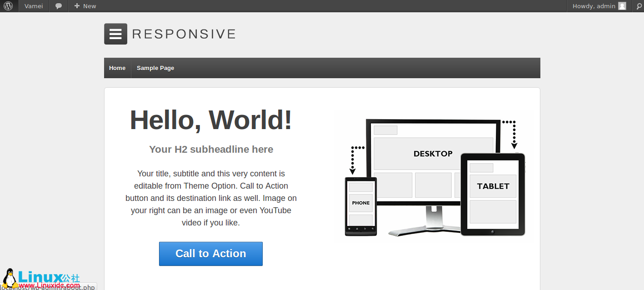Open the admin bar search icon
The width and height of the screenshot is (644, 290).
[638, 6]
